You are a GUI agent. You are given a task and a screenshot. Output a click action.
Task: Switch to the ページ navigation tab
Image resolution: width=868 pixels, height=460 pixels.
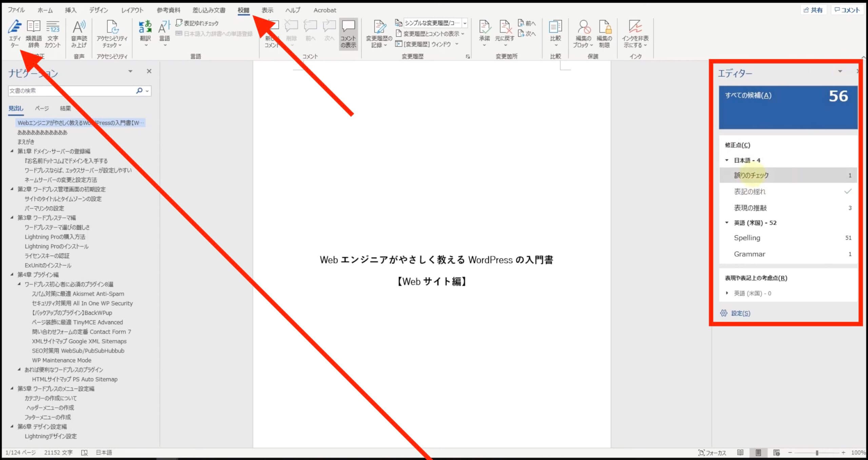point(42,108)
